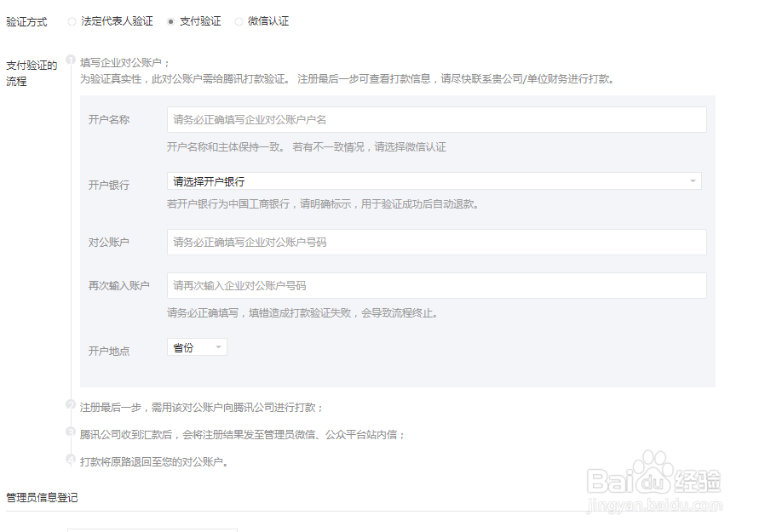This screenshot has height=532, width=765.
Task: Click the 验证方式 label
Action: [26, 21]
